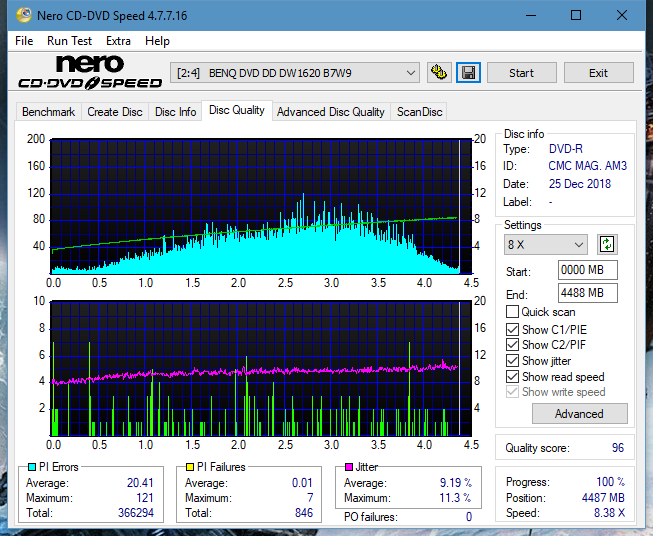Open the BENQ drive selection dropdown

point(295,73)
